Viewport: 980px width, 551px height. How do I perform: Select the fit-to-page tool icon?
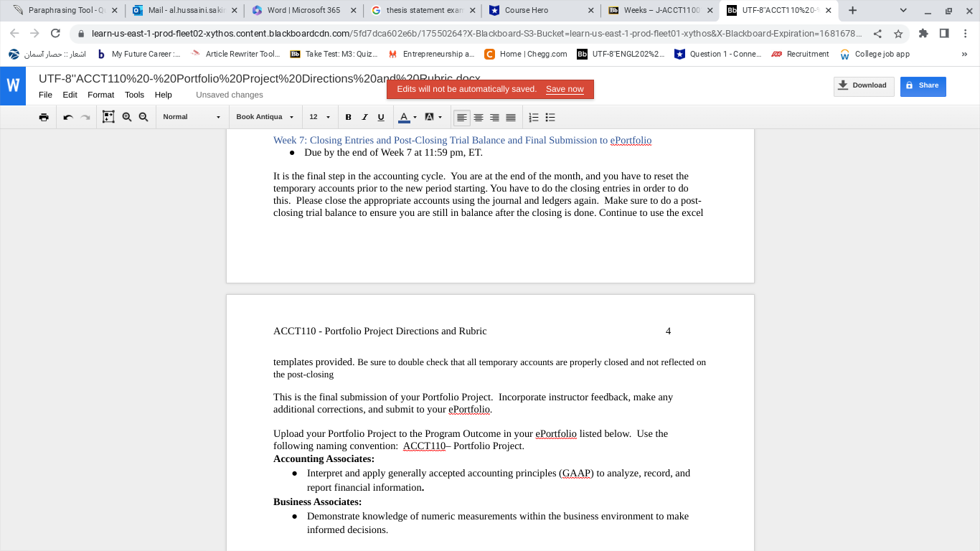[x=108, y=117]
